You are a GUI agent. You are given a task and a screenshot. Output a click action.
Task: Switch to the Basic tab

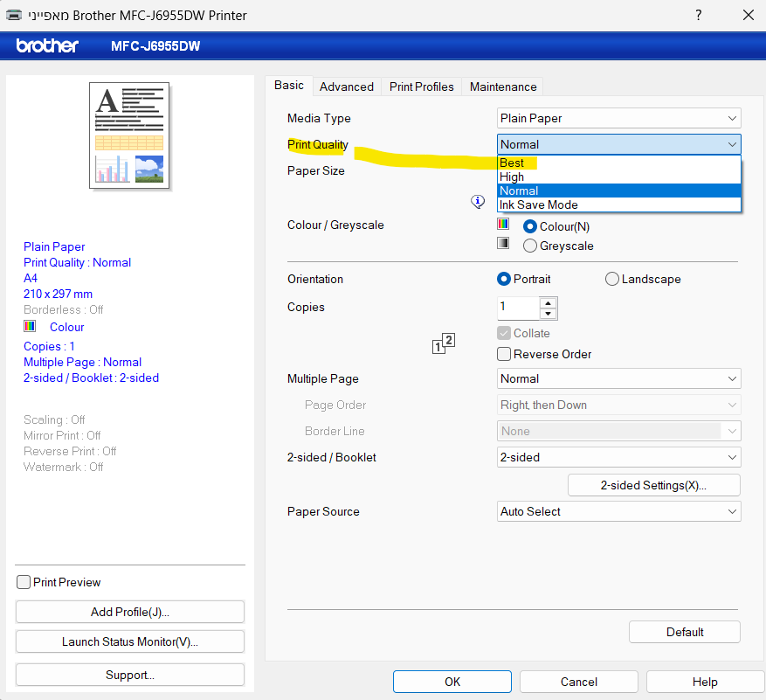pos(289,86)
